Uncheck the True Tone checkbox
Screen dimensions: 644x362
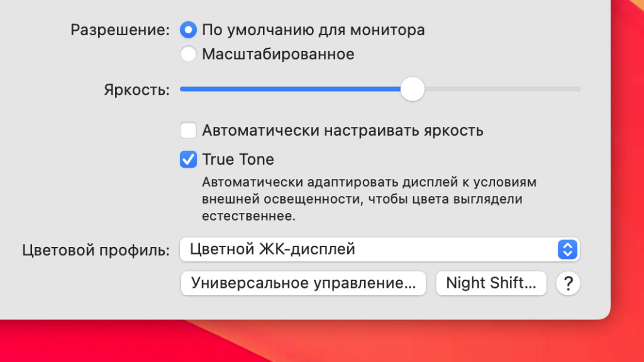(188, 160)
